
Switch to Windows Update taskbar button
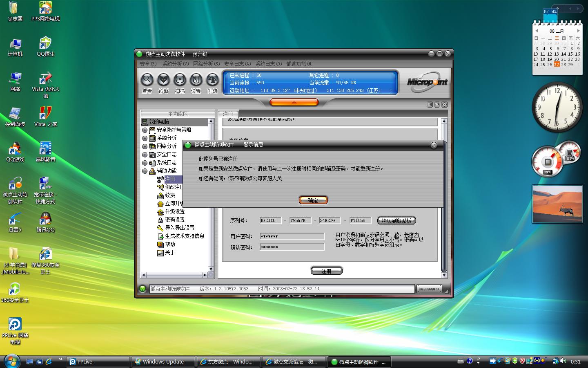163,361
